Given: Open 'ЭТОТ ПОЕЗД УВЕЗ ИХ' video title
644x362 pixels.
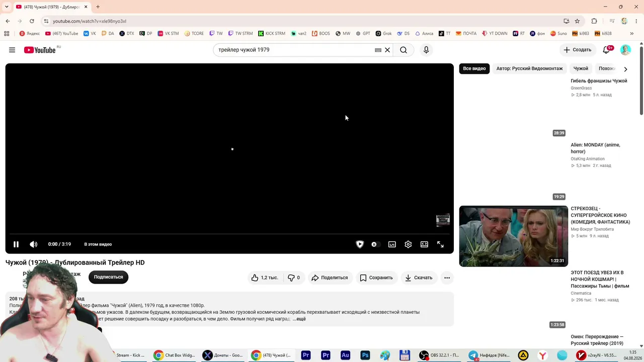Looking at the screenshot, I should [600, 280].
